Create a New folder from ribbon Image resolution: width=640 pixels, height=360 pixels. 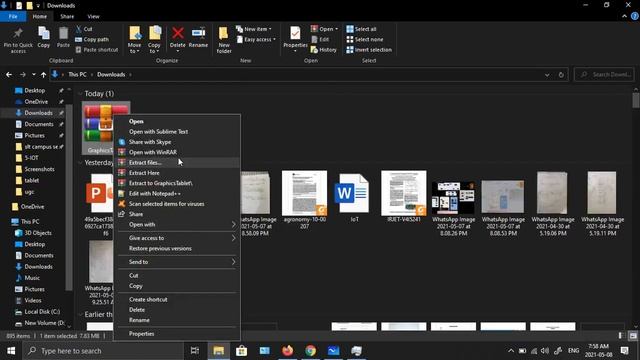[224, 40]
